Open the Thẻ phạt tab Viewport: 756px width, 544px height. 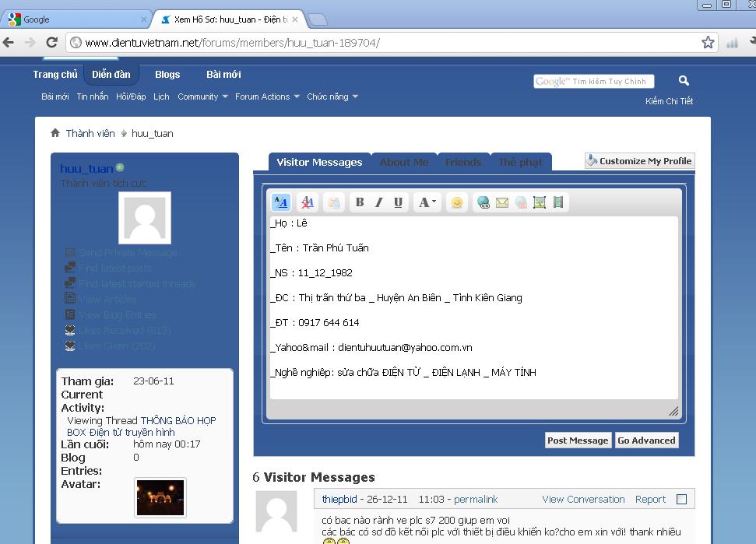pos(520,163)
